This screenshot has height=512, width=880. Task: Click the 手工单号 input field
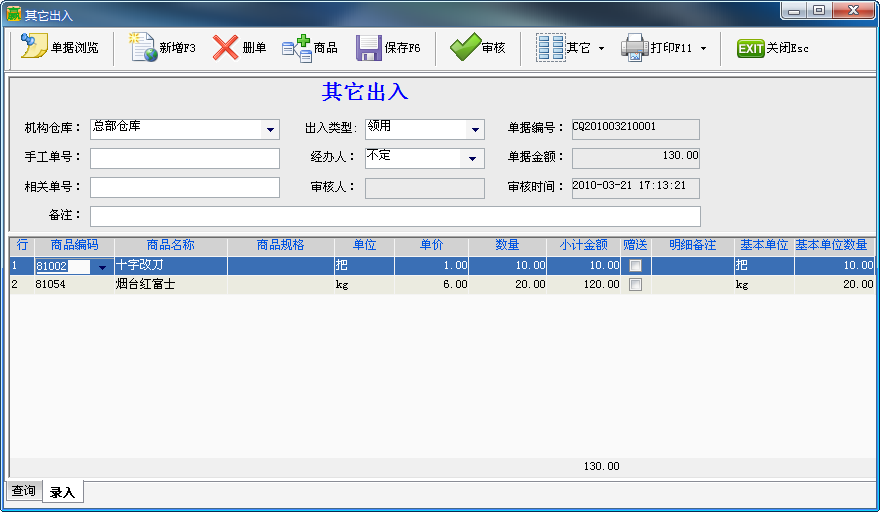click(x=185, y=159)
